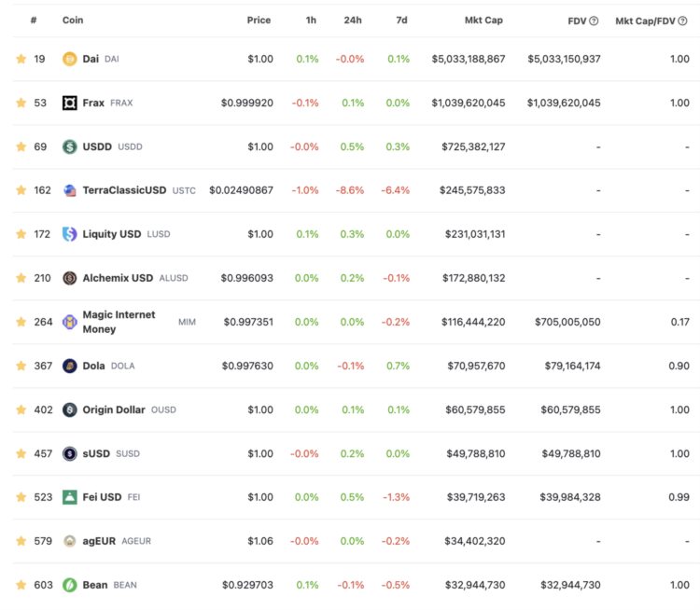Sort the table by Price column
This screenshot has width=700, height=610.
(259, 21)
